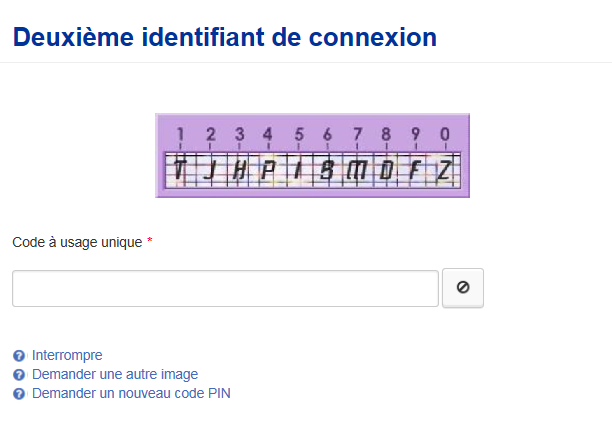Open the Demander une autre image link
The image size is (612, 436).
point(115,375)
